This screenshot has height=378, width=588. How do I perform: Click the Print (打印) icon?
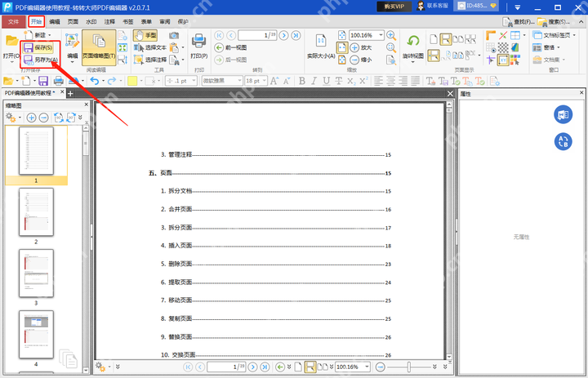(198, 42)
